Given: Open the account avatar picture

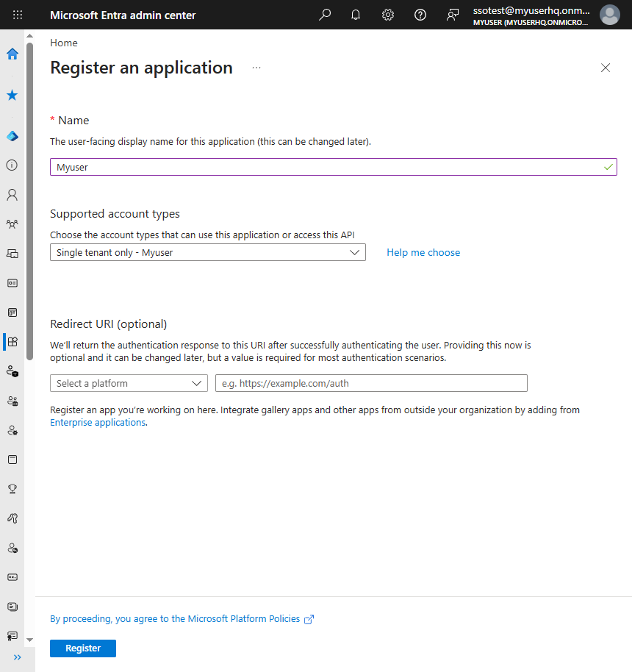Looking at the screenshot, I should click(610, 15).
